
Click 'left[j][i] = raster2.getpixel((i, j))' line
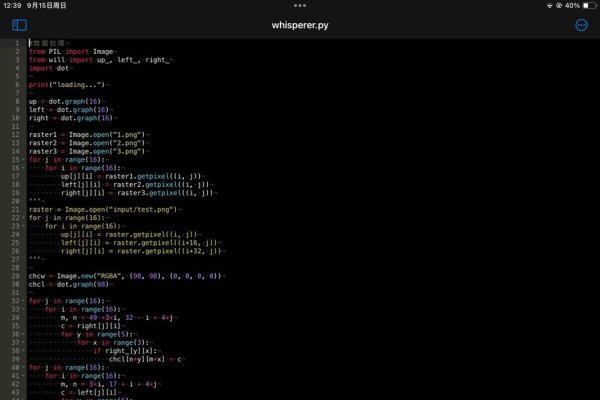click(137, 185)
